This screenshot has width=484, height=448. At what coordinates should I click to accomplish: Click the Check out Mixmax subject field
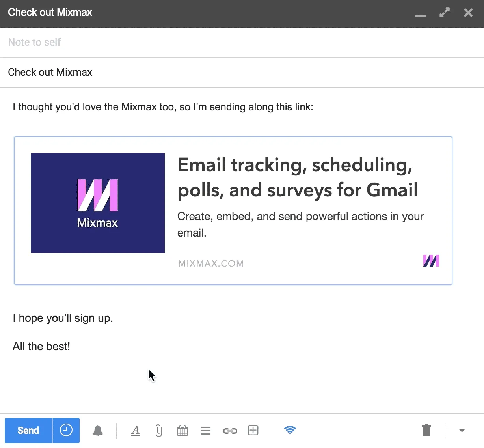[x=242, y=72]
